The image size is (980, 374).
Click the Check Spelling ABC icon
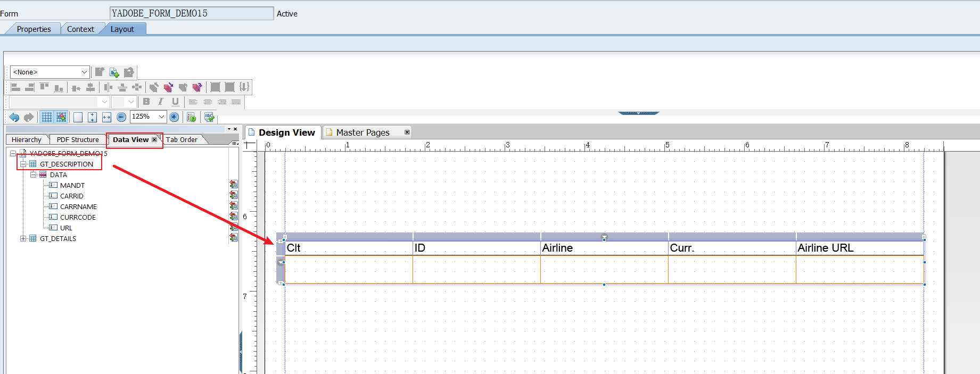[x=209, y=117]
